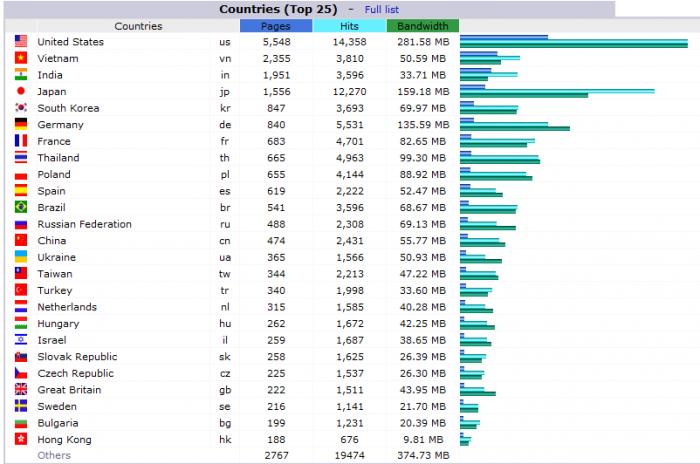Click the Ukraine flag icon
Viewport: 700px width, 464px height.
point(21,256)
